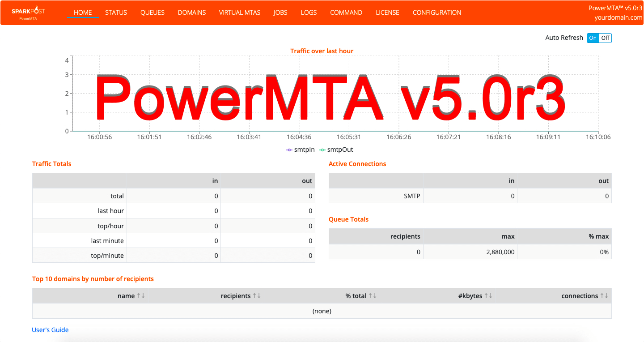Click the smtpIn legend marker
Screen dimensions: 644x342
click(288, 150)
